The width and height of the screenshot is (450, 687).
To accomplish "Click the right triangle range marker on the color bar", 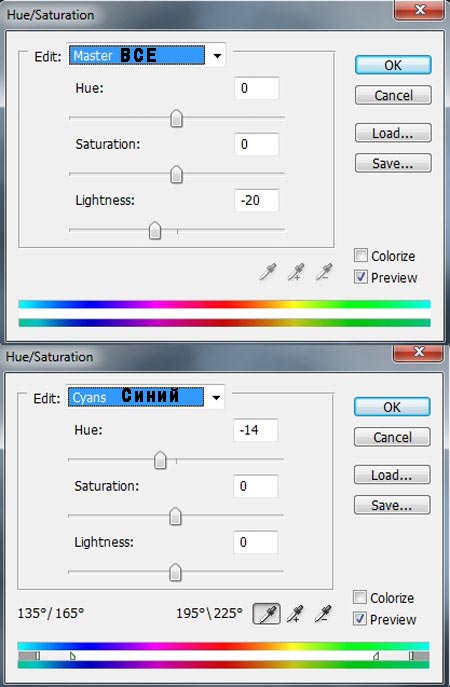I will click(376, 655).
